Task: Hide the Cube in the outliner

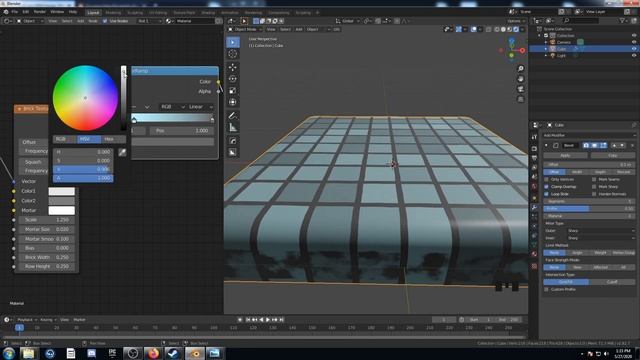Action: (634, 49)
